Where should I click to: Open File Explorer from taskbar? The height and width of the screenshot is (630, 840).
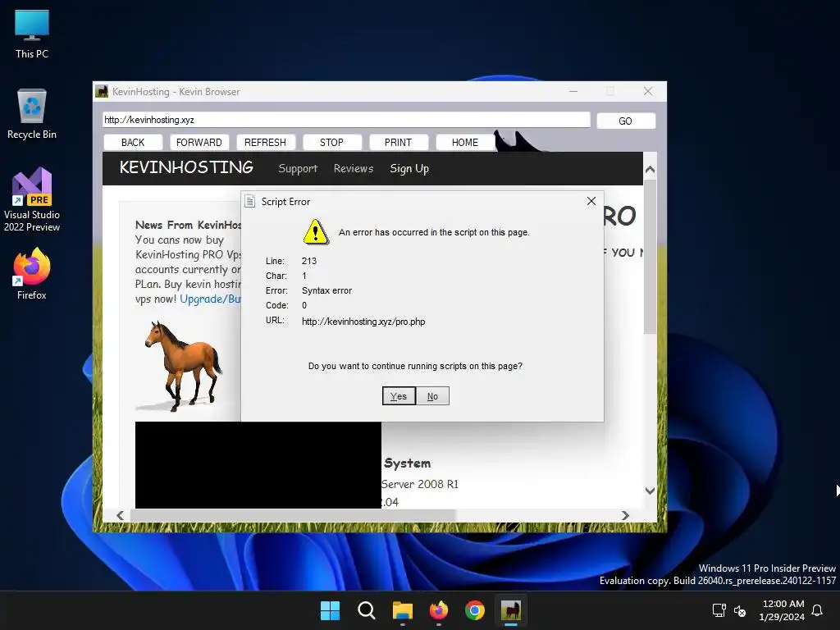(402, 610)
